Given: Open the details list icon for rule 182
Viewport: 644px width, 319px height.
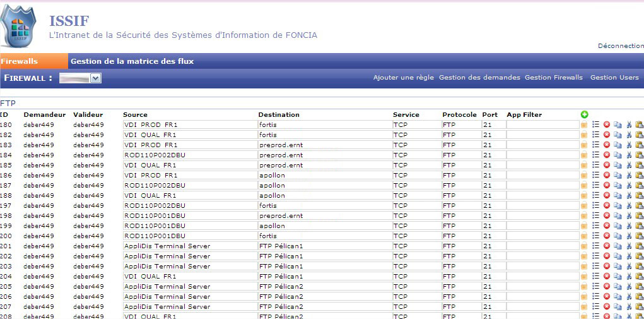Looking at the screenshot, I should click(595, 135).
